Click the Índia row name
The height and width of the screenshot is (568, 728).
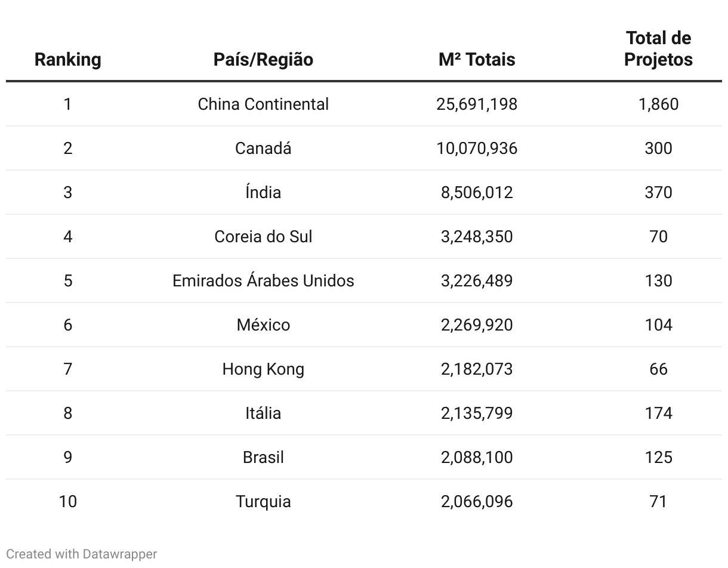click(263, 192)
